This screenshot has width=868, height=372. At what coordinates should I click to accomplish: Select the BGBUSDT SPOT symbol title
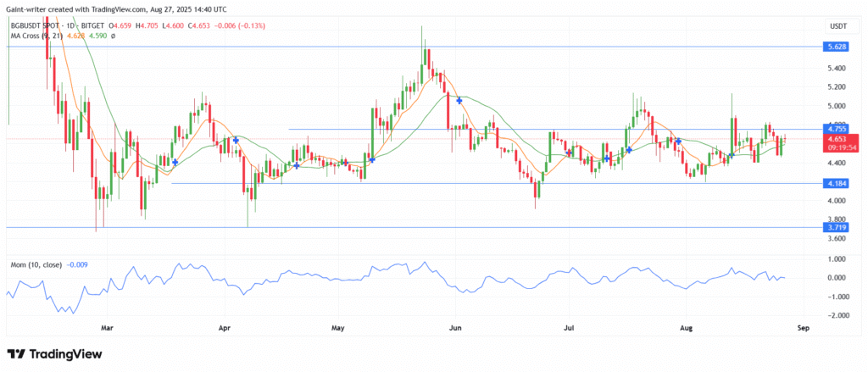point(36,25)
